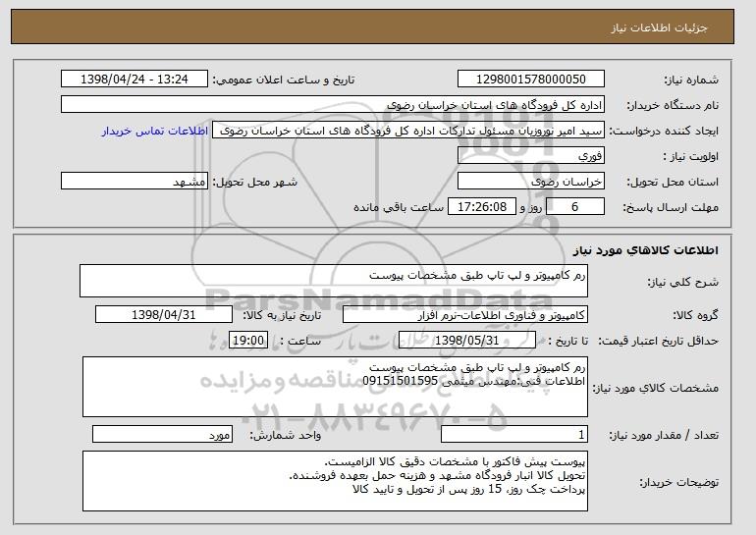Click the جزئیات اطلاعات نیاز header title
The width and height of the screenshot is (756, 535).
tap(660, 27)
